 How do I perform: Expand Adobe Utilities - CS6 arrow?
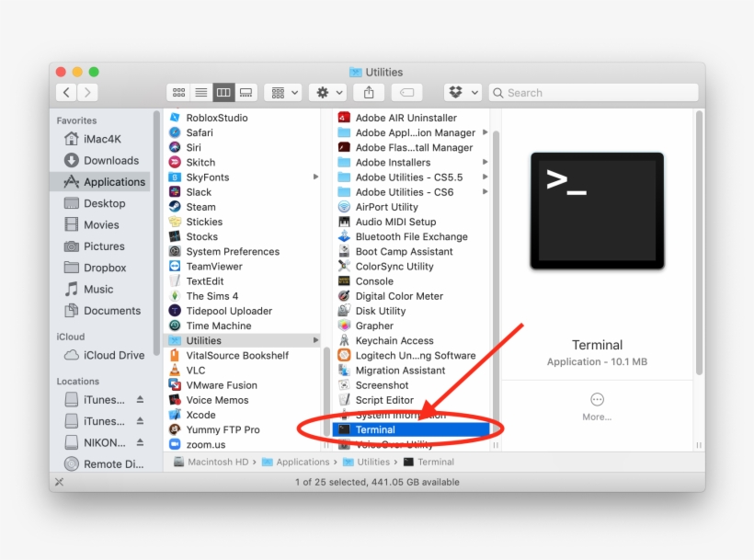pyautogui.click(x=485, y=192)
